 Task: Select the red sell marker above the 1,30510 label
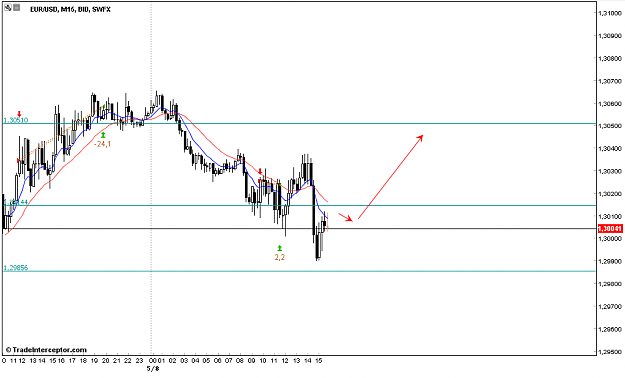pyautogui.click(x=19, y=114)
